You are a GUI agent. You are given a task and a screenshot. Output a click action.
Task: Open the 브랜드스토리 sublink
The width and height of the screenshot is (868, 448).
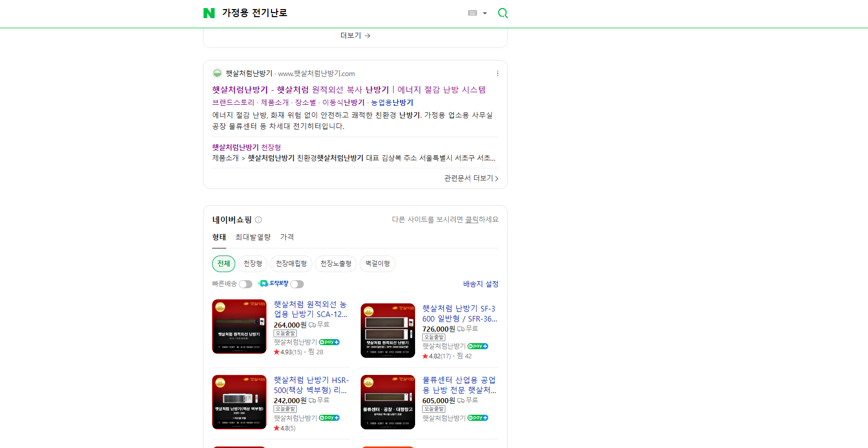pos(233,102)
